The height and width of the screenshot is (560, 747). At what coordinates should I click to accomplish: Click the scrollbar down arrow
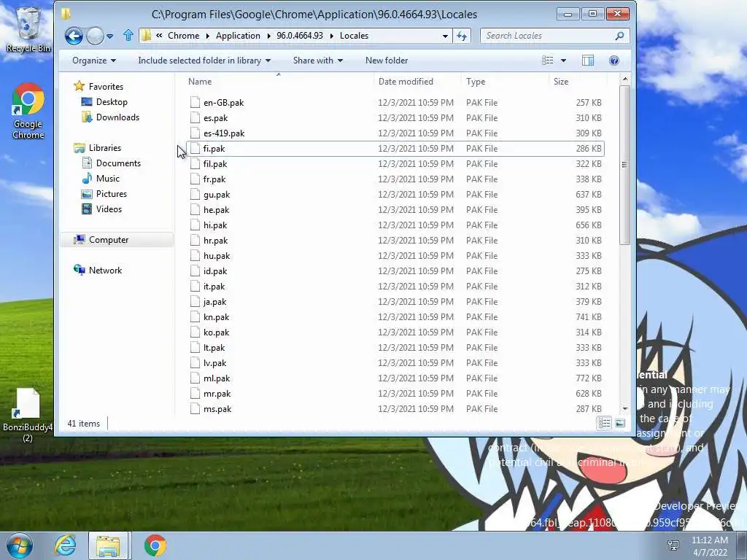click(625, 408)
